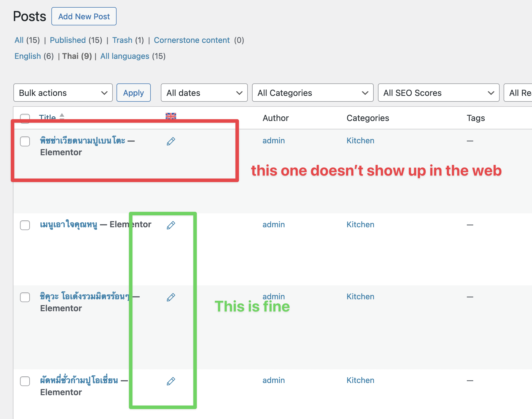Click the Apply button
The height and width of the screenshot is (419, 532).
tap(134, 93)
